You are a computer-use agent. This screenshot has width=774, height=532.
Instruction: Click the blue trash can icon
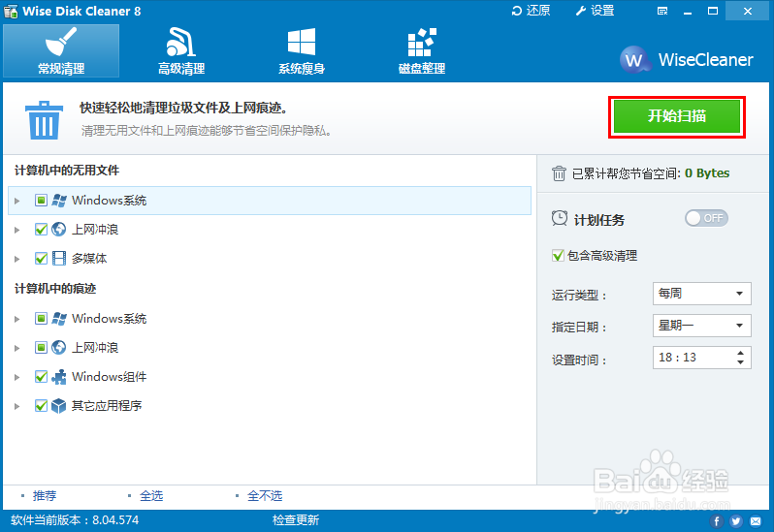coord(44,120)
